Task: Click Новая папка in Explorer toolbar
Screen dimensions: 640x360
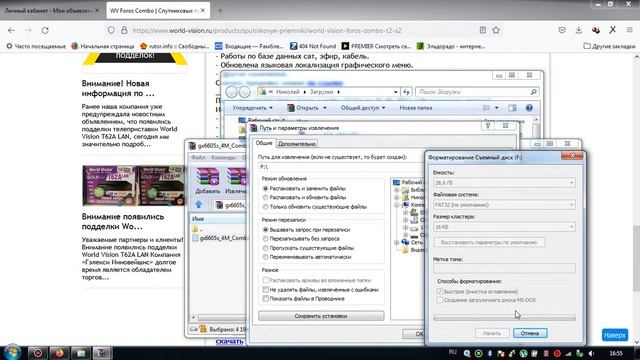Action: pyautogui.click(x=416, y=108)
